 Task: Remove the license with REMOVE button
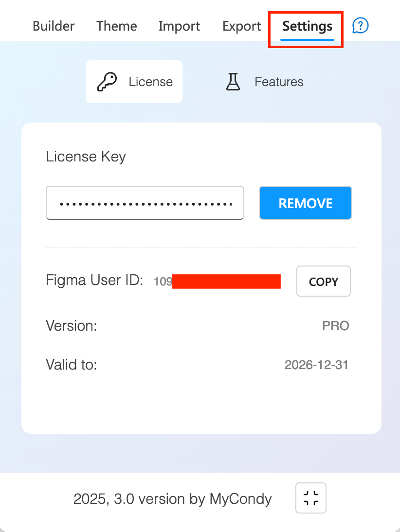click(306, 203)
